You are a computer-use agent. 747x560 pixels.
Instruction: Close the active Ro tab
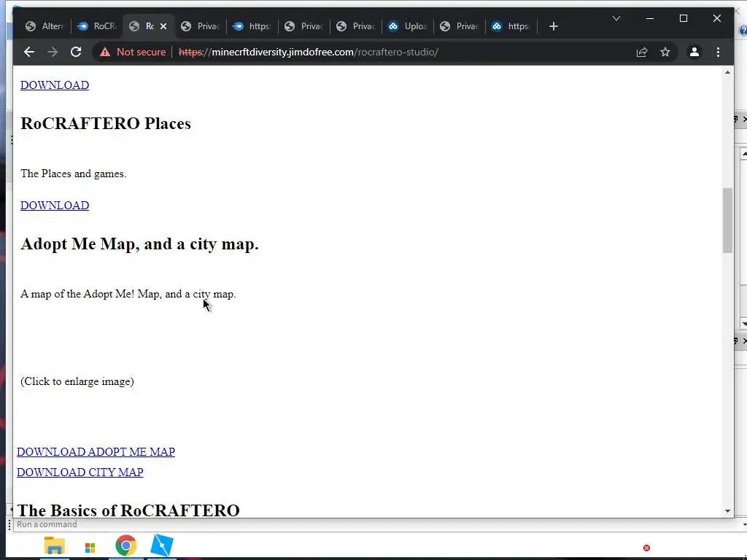point(163,26)
